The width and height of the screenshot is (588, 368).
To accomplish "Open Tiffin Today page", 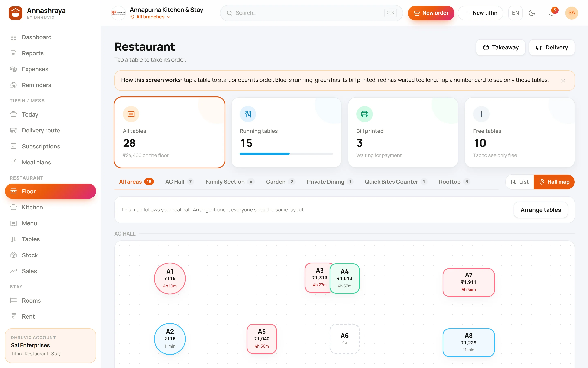I will [50, 114].
